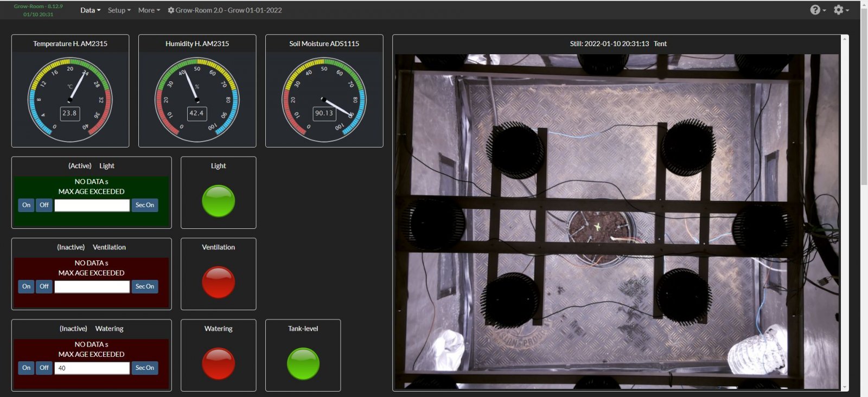Click MAX AGE EXCEEDED in Watering panel

[x=91, y=355]
